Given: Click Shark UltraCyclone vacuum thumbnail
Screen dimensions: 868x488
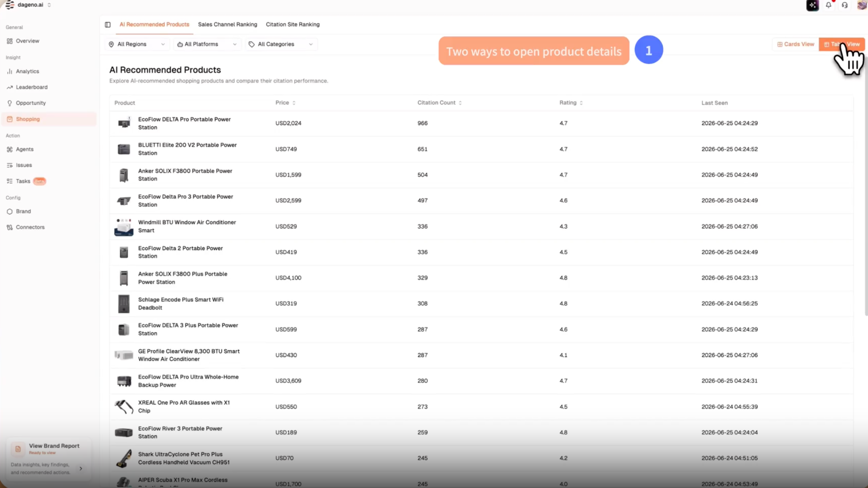Looking at the screenshot, I should (x=124, y=458).
